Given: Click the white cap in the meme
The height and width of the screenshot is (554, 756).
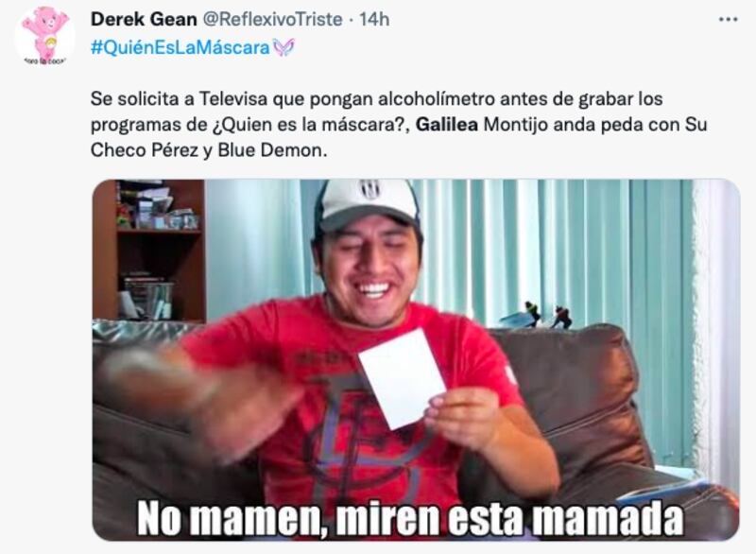Looking at the screenshot, I should pyautogui.click(x=369, y=203).
